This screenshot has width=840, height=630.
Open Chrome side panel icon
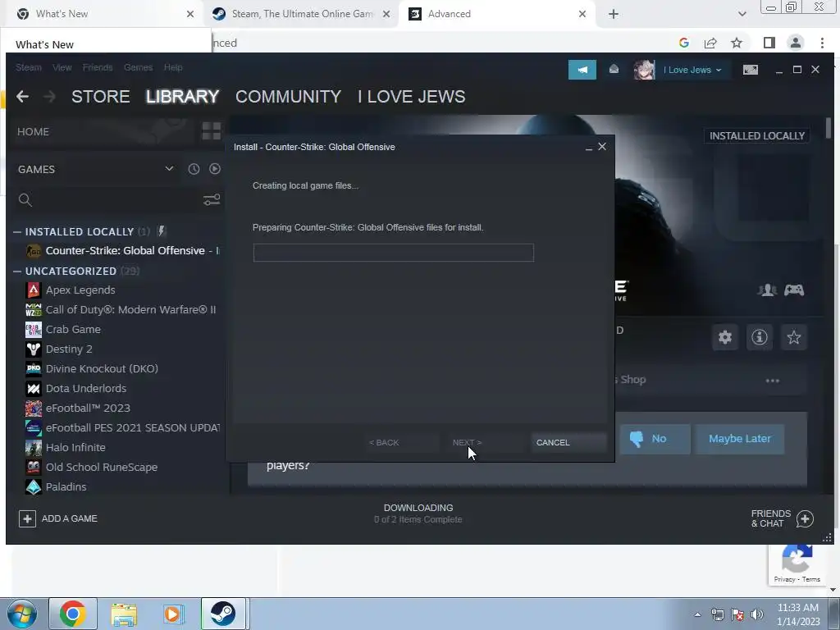point(769,43)
